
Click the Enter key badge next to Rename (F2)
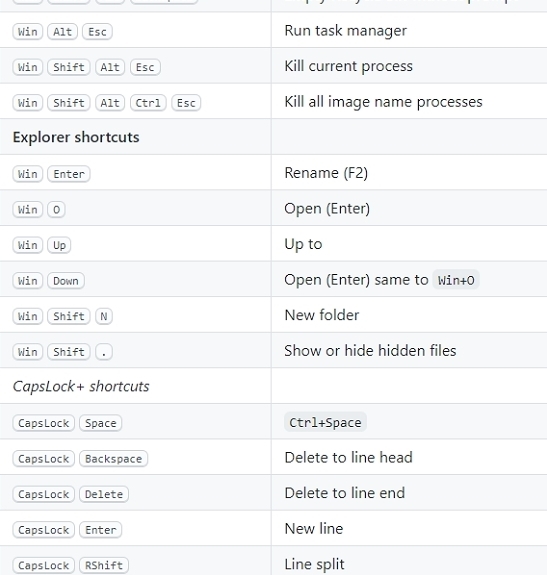[69, 174]
